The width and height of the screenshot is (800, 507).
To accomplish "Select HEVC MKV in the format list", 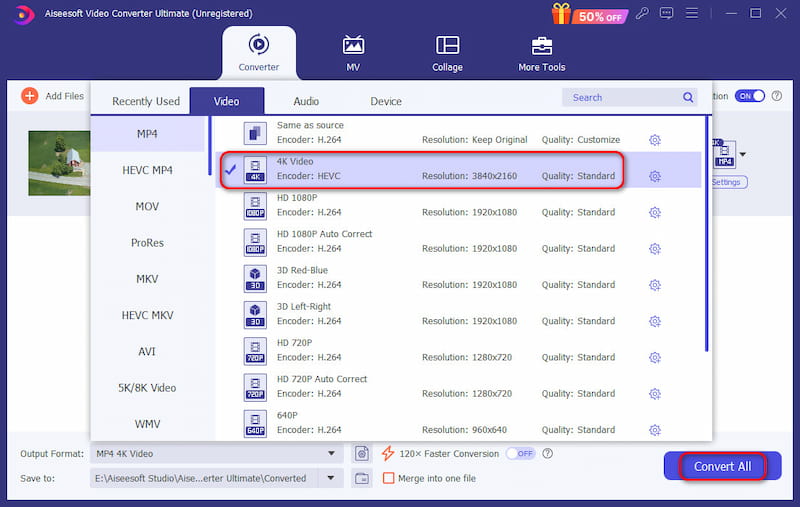I will click(147, 315).
